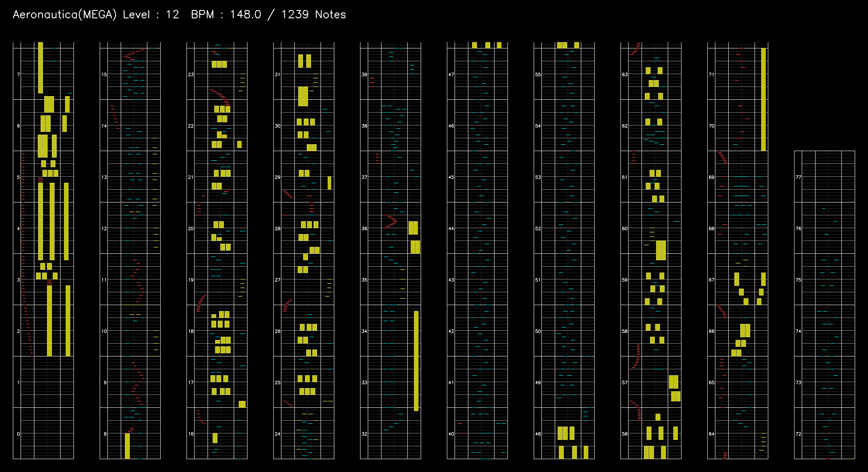The width and height of the screenshot is (868, 472).
Task: Select measure number 39 label
Action: click(364, 75)
